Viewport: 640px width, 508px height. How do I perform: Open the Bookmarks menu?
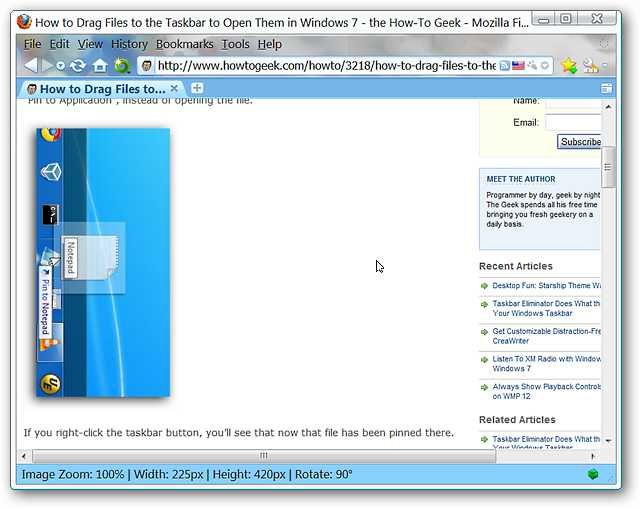click(184, 44)
